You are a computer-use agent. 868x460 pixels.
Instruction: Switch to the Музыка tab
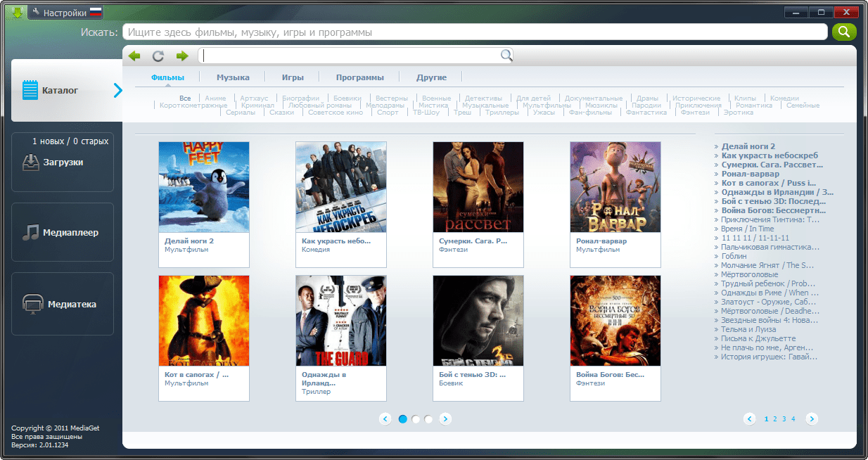[x=233, y=77]
